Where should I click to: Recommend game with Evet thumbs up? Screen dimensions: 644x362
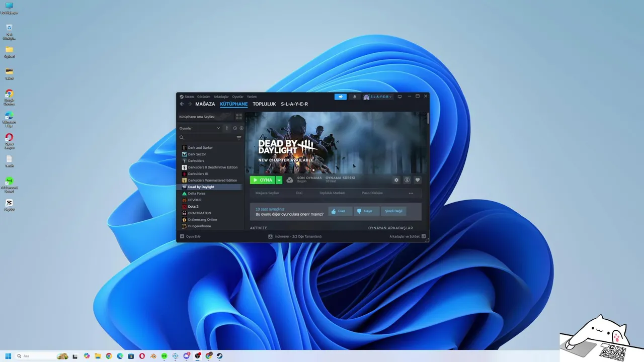[x=340, y=211]
